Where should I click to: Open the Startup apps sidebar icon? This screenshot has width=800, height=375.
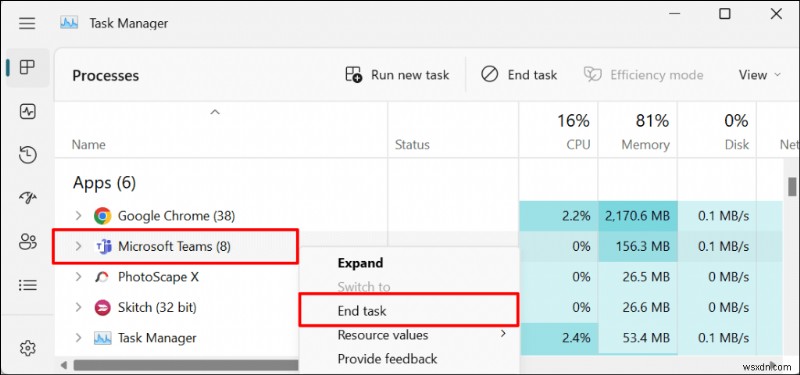pyautogui.click(x=27, y=198)
